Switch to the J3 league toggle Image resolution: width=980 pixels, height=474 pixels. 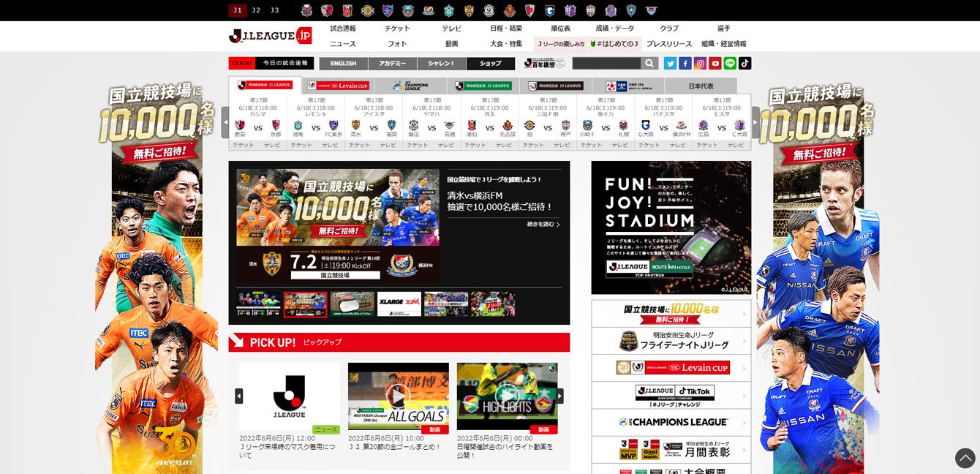275,10
